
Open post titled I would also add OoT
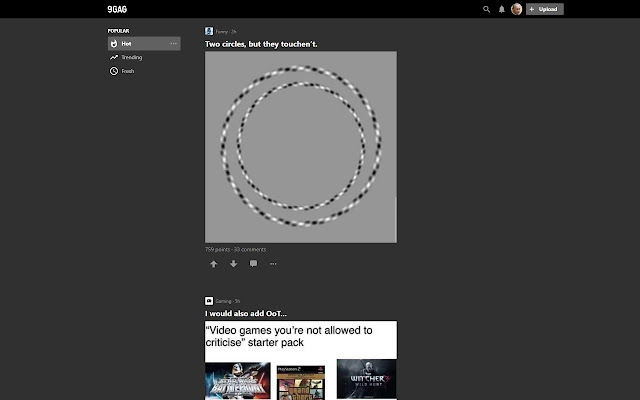246,313
